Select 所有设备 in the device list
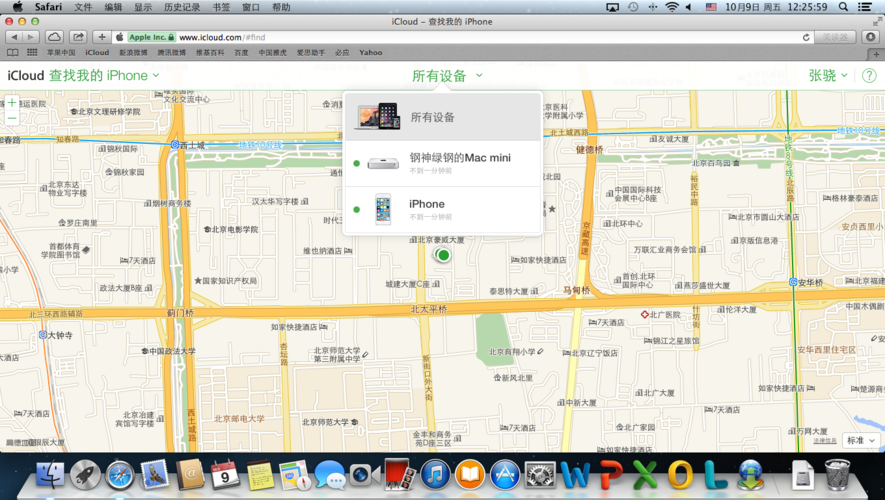 coord(442,117)
